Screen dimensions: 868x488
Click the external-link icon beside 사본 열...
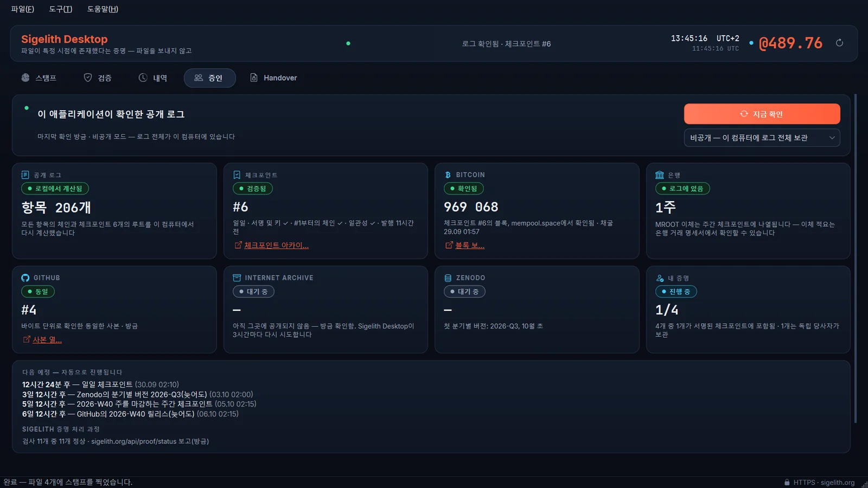pyautogui.click(x=26, y=339)
